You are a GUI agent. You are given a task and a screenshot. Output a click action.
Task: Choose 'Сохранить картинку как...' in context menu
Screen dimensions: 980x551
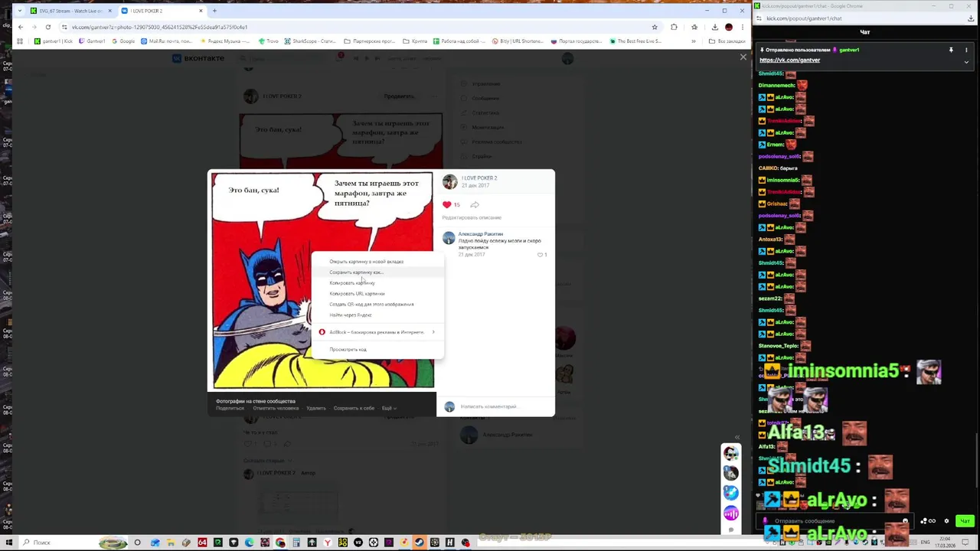point(356,272)
